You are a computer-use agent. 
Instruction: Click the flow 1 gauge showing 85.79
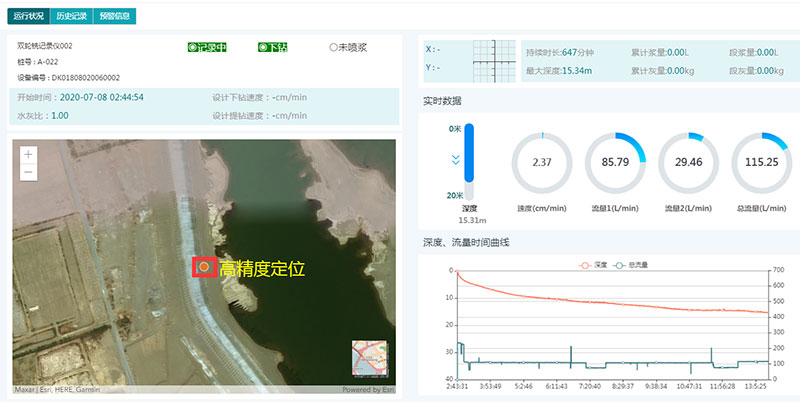[615, 162]
